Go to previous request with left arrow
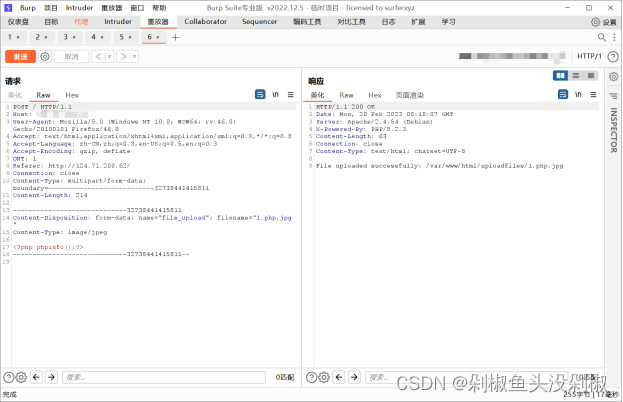Image resolution: width=623 pixels, height=402 pixels. pyautogui.click(x=99, y=56)
